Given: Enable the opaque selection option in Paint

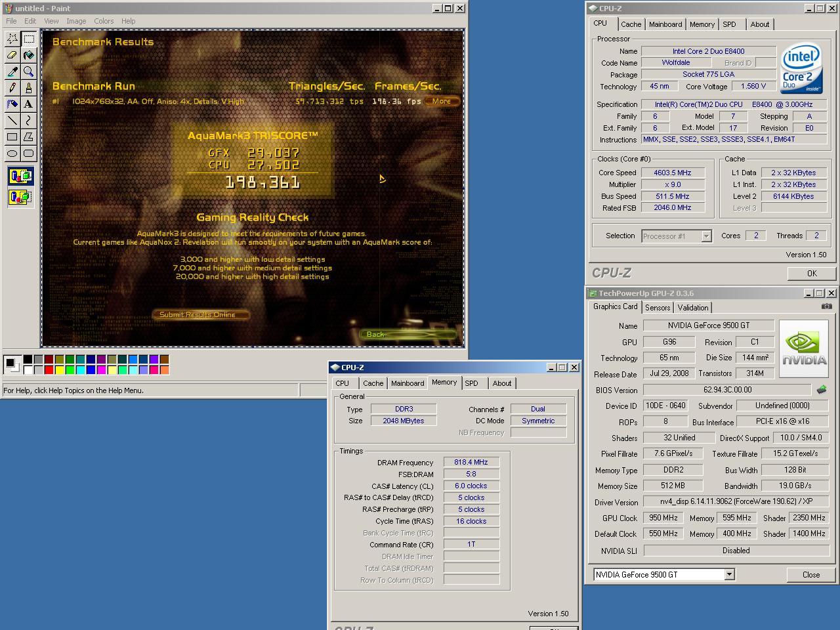Looking at the screenshot, I should tap(20, 176).
